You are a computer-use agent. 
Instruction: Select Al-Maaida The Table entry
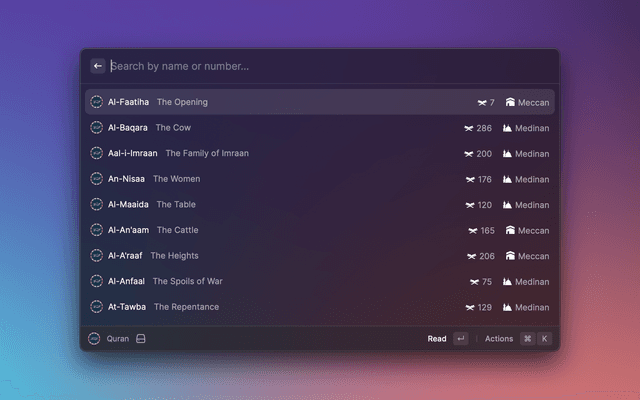320,204
